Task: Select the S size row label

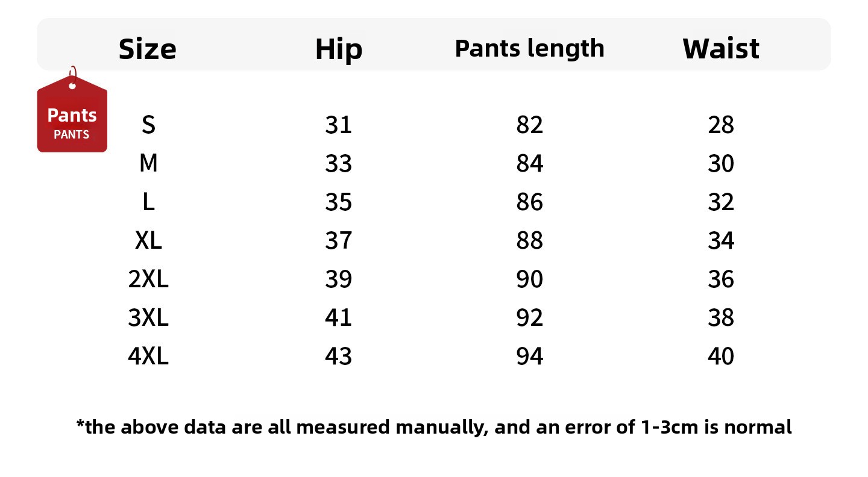Action: 148,125
